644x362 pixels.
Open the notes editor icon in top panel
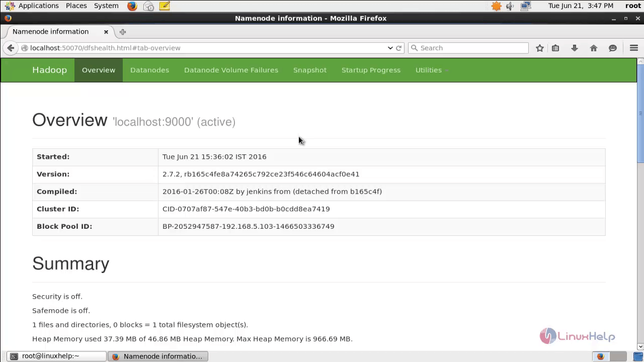(x=165, y=6)
